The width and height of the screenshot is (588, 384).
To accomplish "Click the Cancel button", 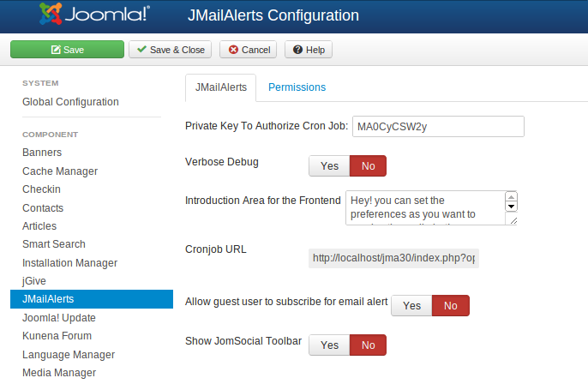I will [248, 50].
